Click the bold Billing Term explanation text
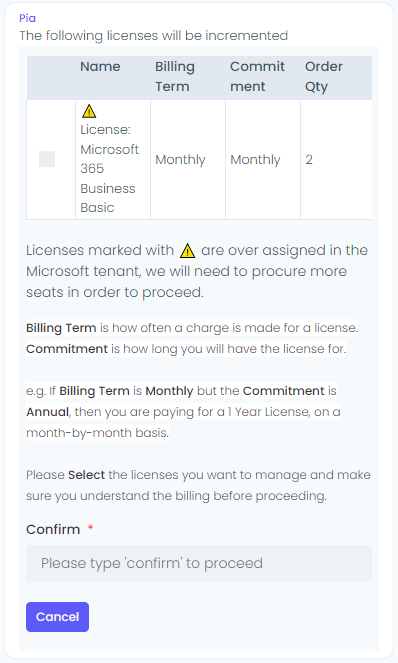The height and width of the screenshot is (663, 398). point(61,328)
